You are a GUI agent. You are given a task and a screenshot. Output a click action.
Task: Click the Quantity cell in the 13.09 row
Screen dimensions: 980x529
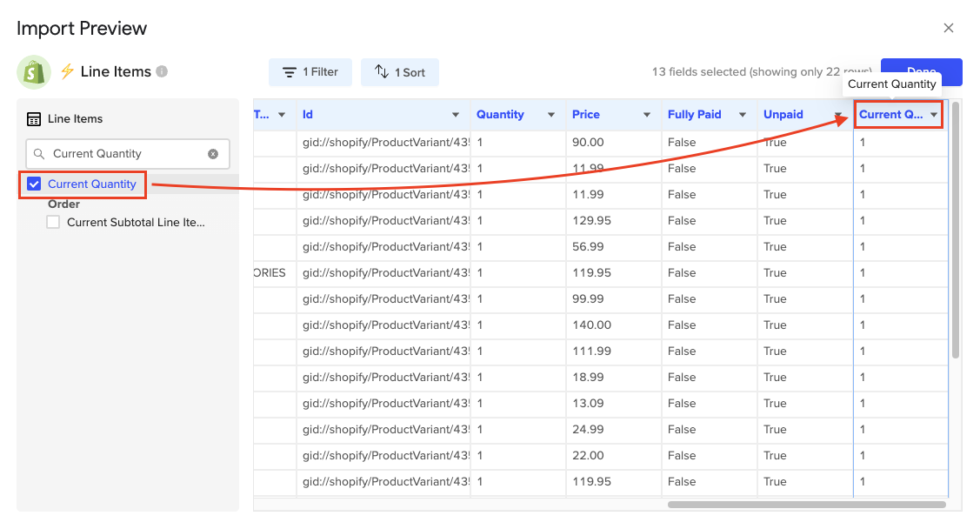[x=518, y=404]
